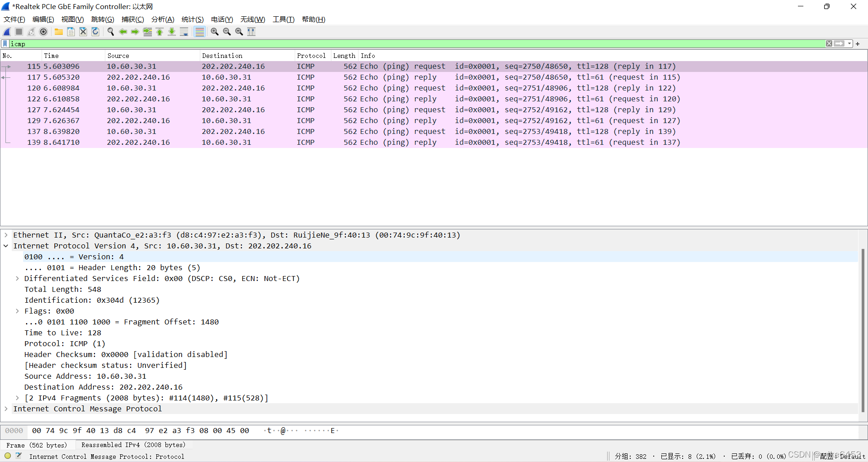Sort by the Time column header
Screen dimensions: 868x462
click(x=73, y=56)
